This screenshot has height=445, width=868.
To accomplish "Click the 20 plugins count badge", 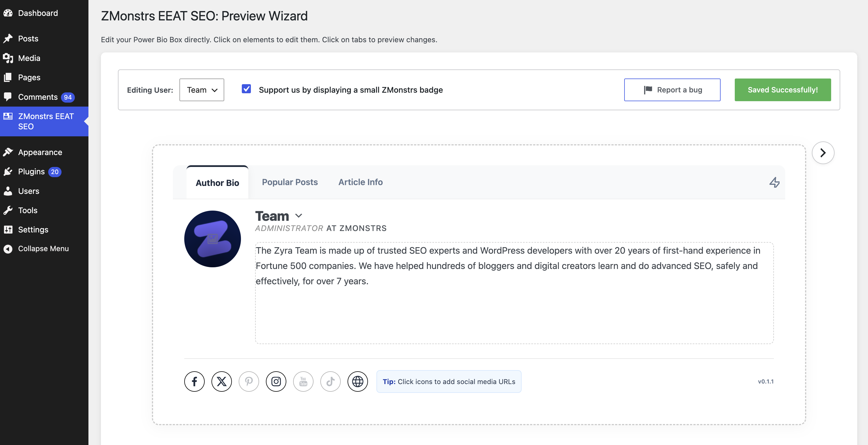I will [55, 172].
